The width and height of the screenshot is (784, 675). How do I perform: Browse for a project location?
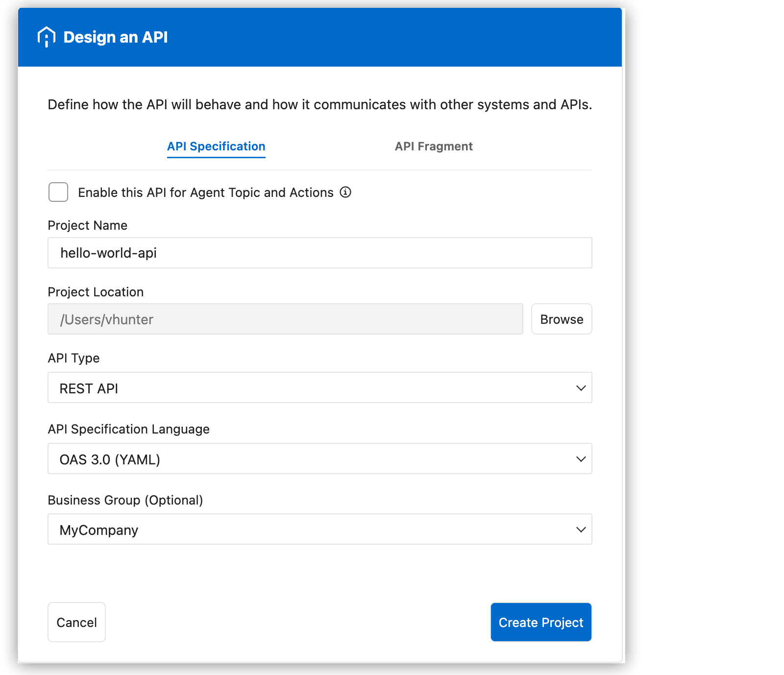562,319
